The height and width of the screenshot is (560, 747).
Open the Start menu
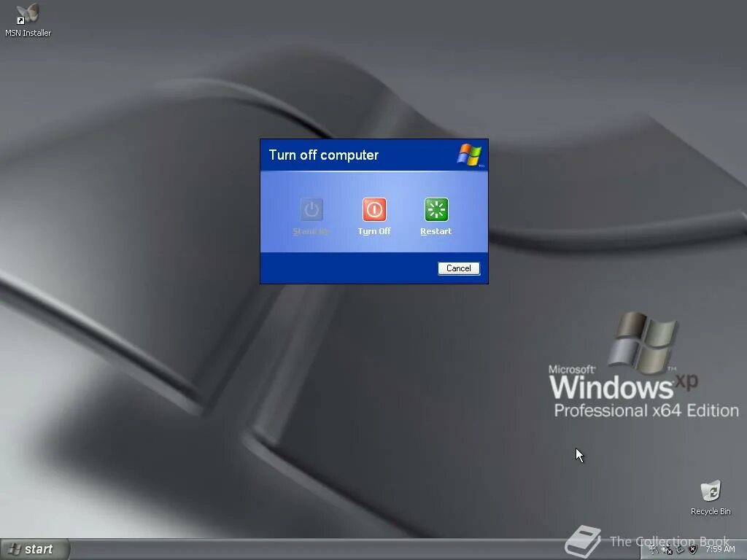(35, 549)
